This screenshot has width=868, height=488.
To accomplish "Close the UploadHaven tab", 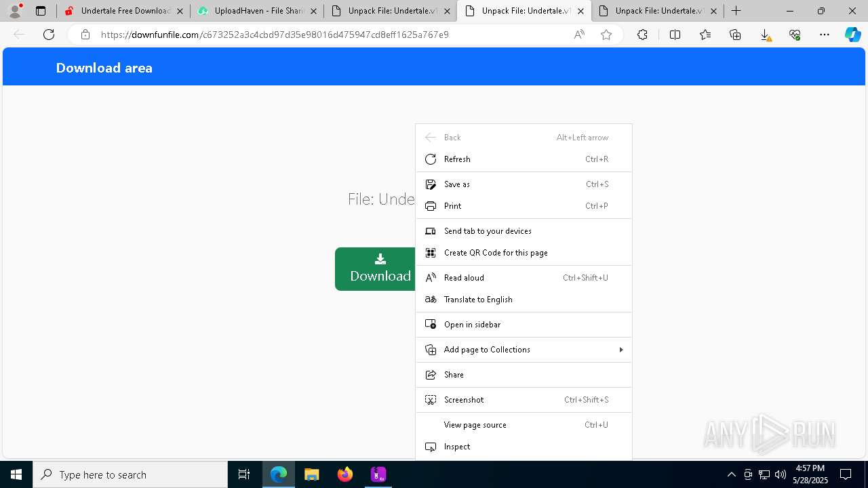I will pyautogui.click(x=313, y=11).
